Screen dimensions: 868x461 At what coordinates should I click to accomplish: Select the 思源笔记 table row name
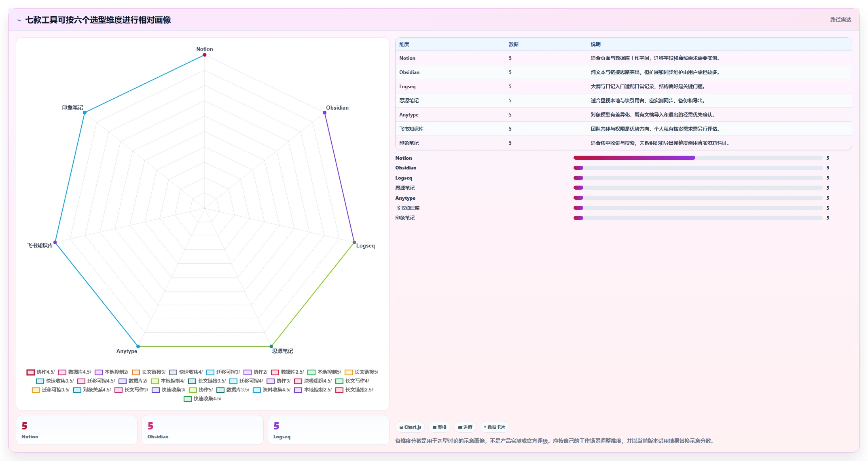pos(409,101)
